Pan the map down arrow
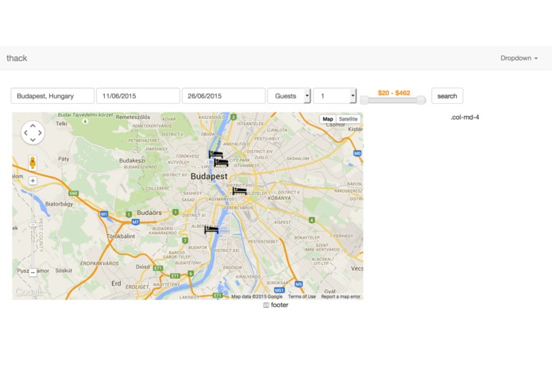The width and height of the screenshot is (552, 392). click(33, 140)
